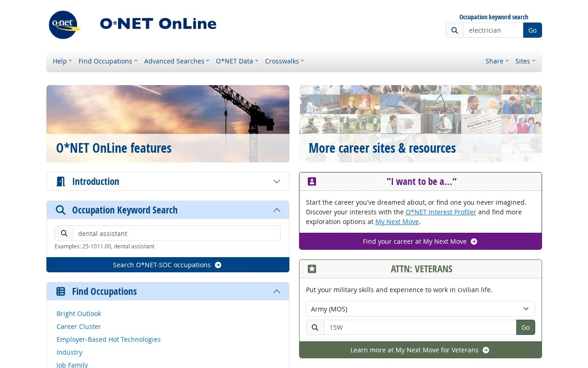Collapse the Occupation Keyword Search section

point(277,210)
